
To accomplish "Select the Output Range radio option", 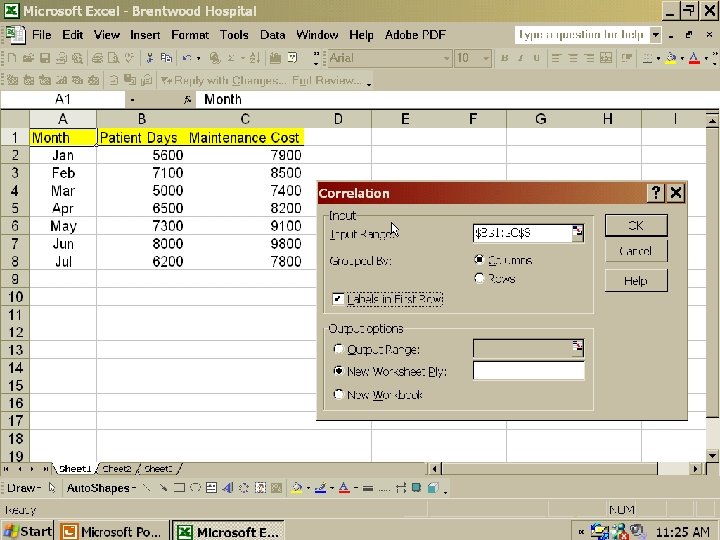I will pos(338,349).
